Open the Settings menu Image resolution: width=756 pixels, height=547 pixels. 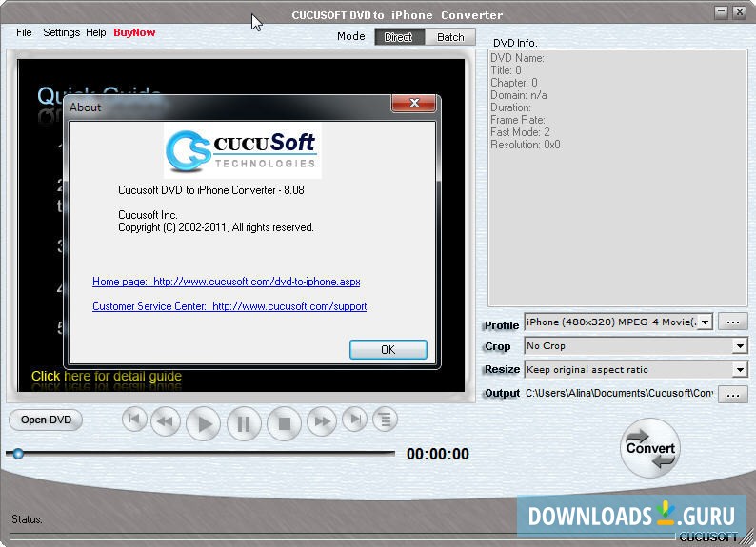pos(61,32)
